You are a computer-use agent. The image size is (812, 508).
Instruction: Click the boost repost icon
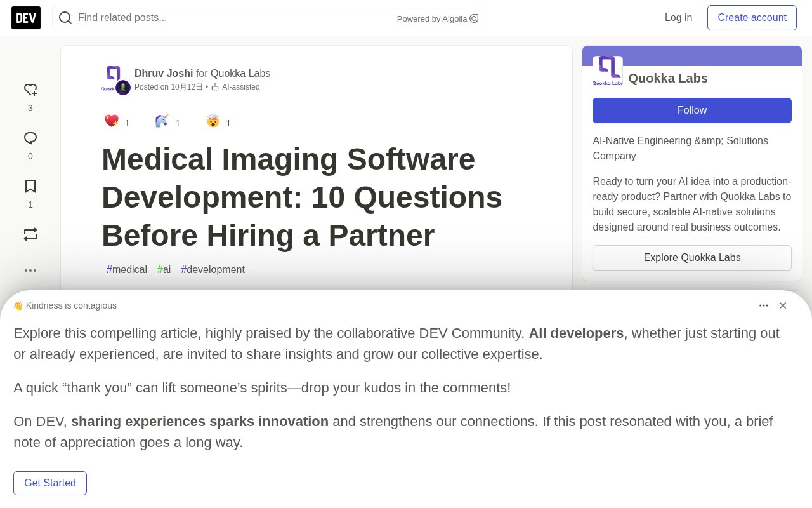point(30,234)
